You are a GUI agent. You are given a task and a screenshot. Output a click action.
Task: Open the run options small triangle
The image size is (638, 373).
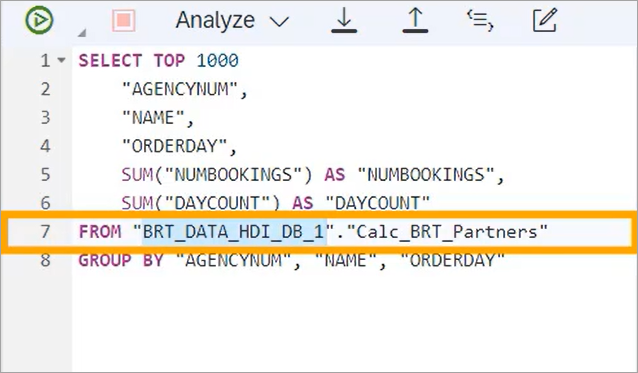[82, 32]
